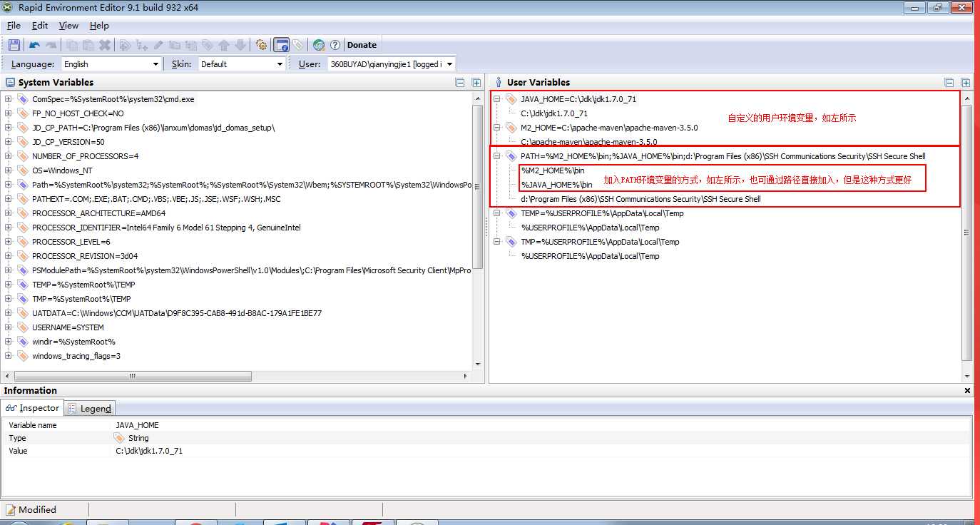The height and width of the screenshot is (525, 980).
Task: Switch to the Legend tab
Action: 91,408
